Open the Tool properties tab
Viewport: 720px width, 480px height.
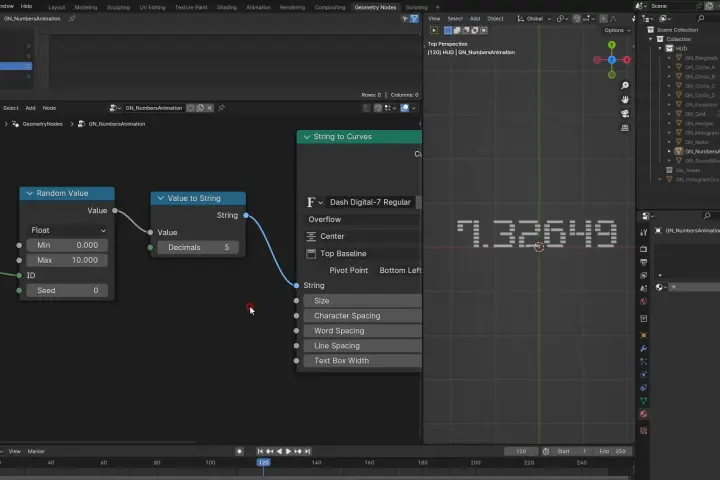(x=643, y=232)
